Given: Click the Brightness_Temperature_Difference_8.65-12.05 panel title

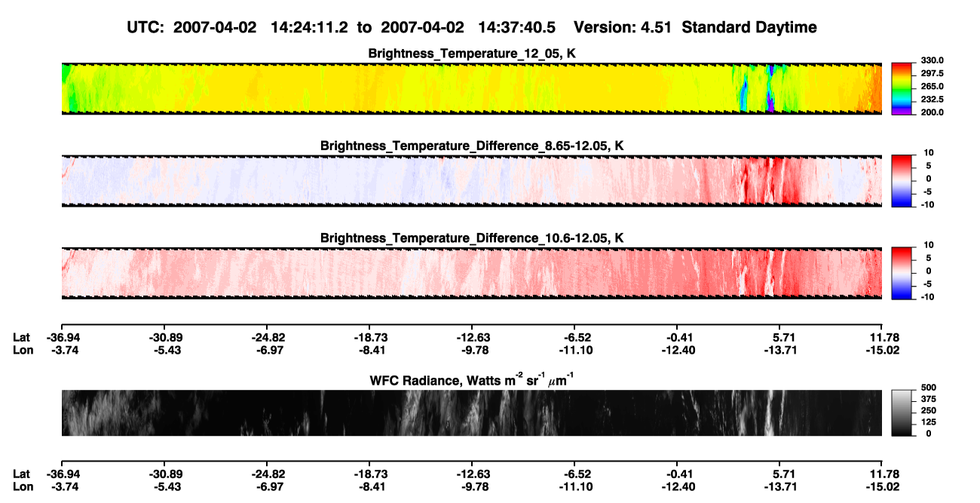Looking at the screenshot, I should 472,146.
